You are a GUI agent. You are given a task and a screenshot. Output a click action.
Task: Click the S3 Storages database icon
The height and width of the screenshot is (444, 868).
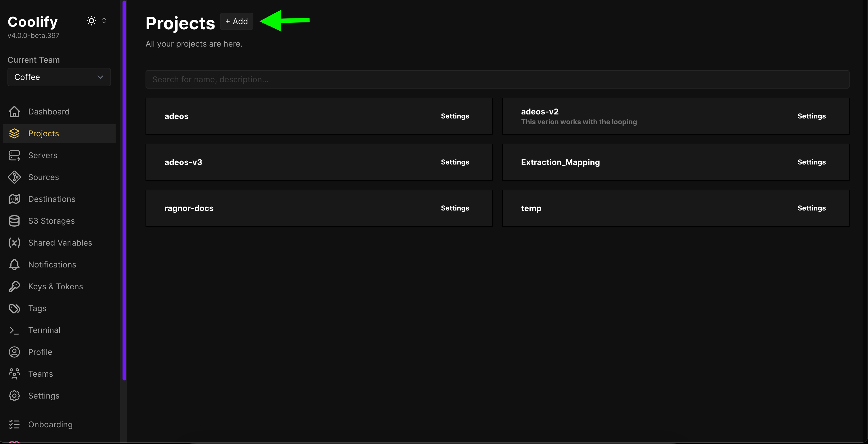point(14,221)
